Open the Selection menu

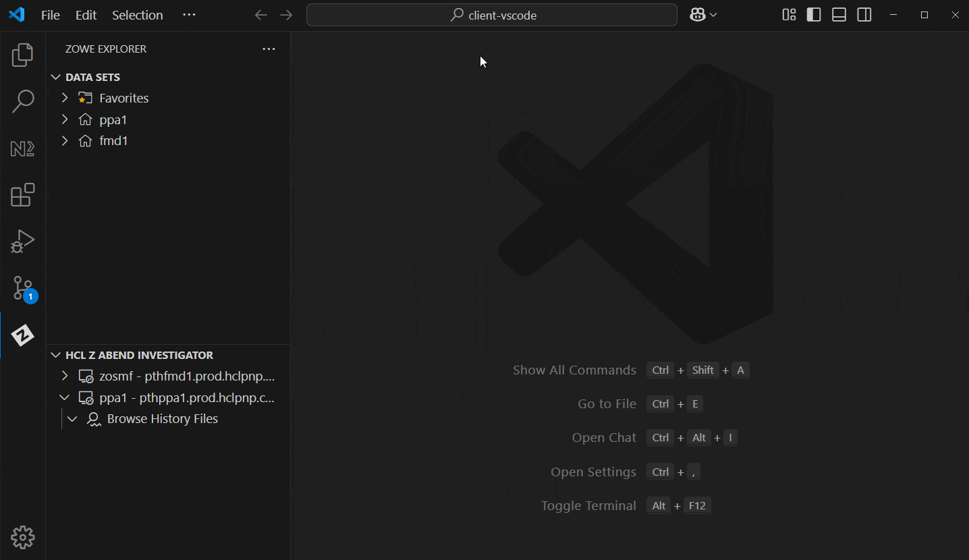138,15
